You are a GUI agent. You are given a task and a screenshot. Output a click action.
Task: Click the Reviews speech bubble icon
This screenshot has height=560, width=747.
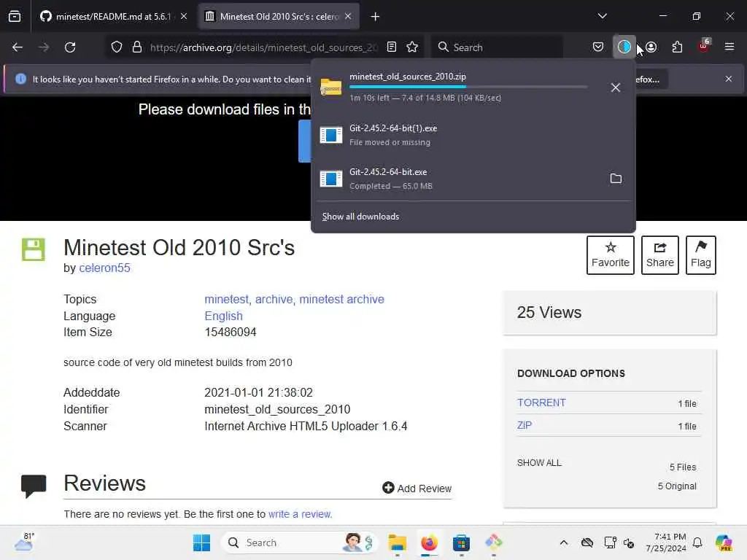pyautogui.click(x=34, y=486)
